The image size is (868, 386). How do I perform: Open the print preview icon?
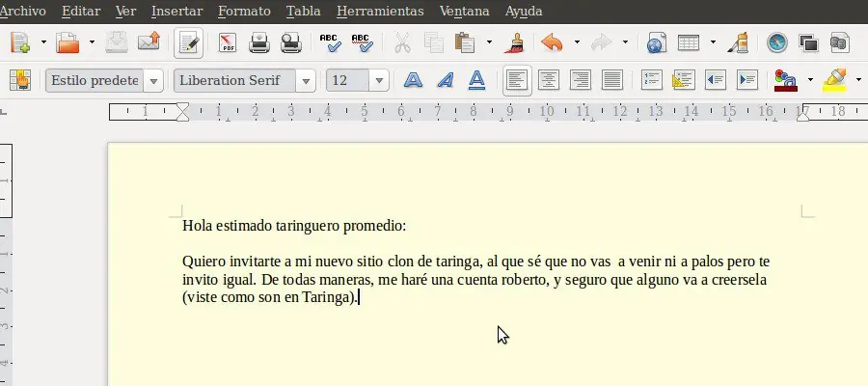point(290,42)
